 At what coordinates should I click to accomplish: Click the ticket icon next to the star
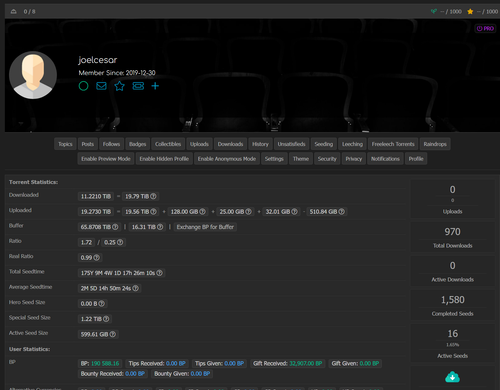138,86
